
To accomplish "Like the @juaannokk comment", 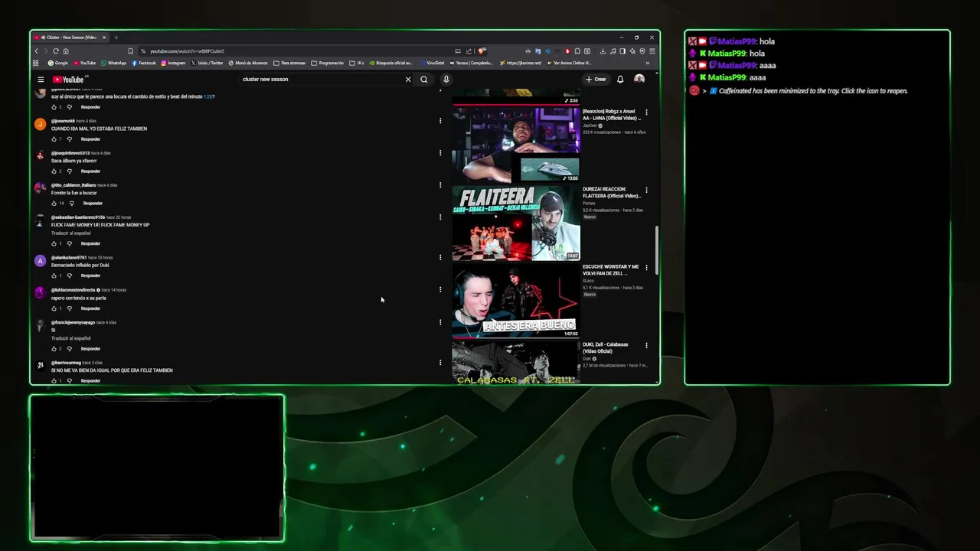I will point(54,139).
